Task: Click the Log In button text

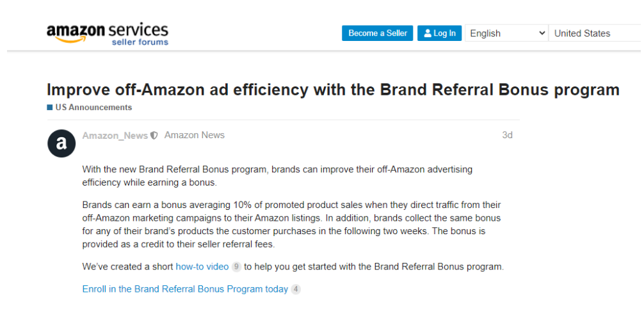Action: (x=444, y=33)
